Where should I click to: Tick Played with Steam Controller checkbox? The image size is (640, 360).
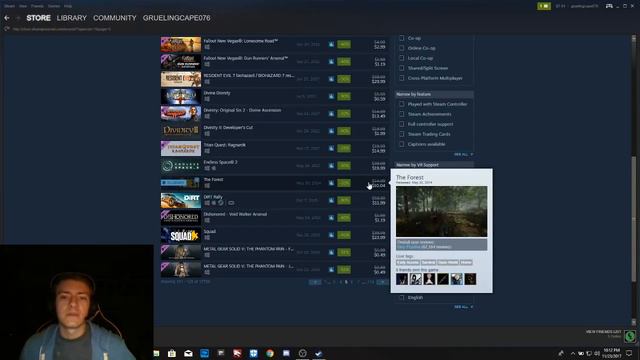(x=402, y=104)
